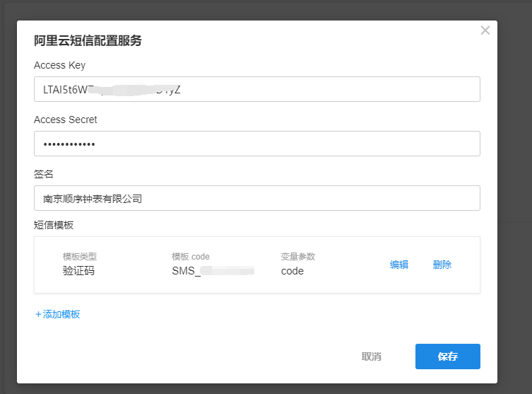Click the 模板 code column header

[x=191, y=257]
